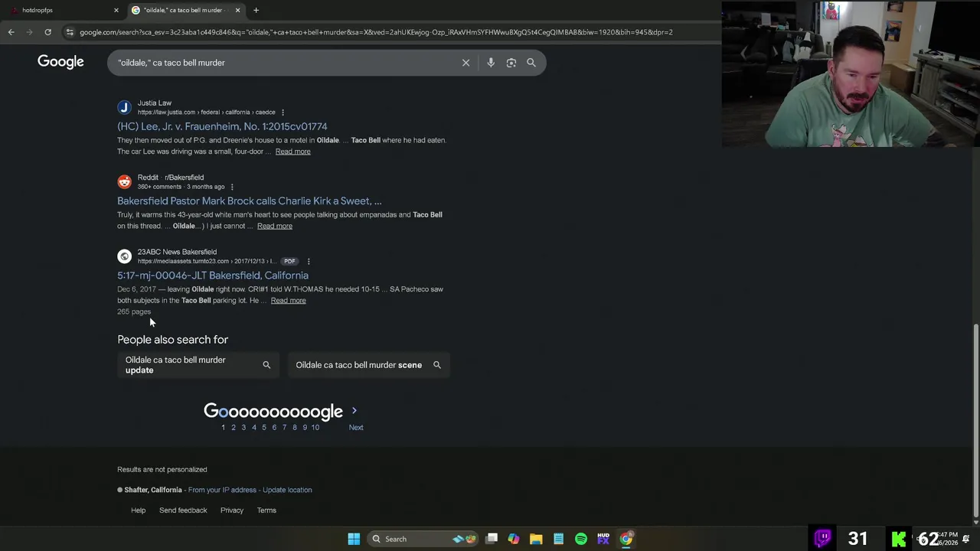980x551 pixels.
Task: Click Read more under the Justia result
Action: pos(292,152)
